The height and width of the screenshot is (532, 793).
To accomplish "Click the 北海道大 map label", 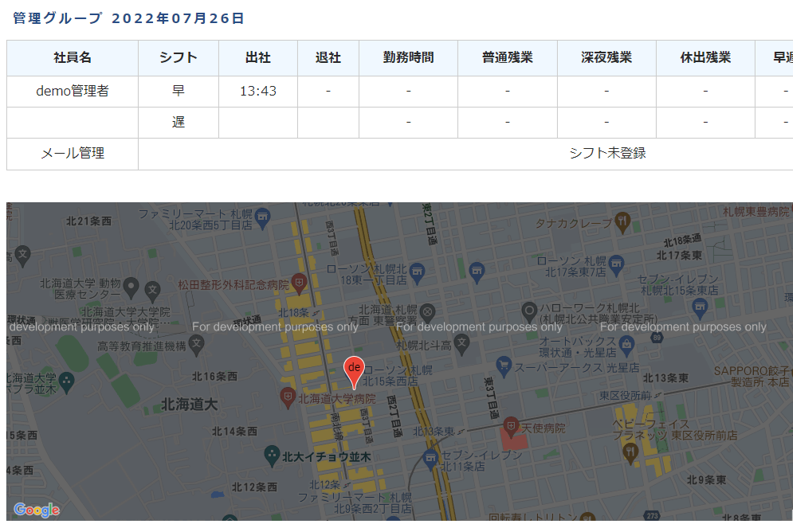I will point(189,405).
